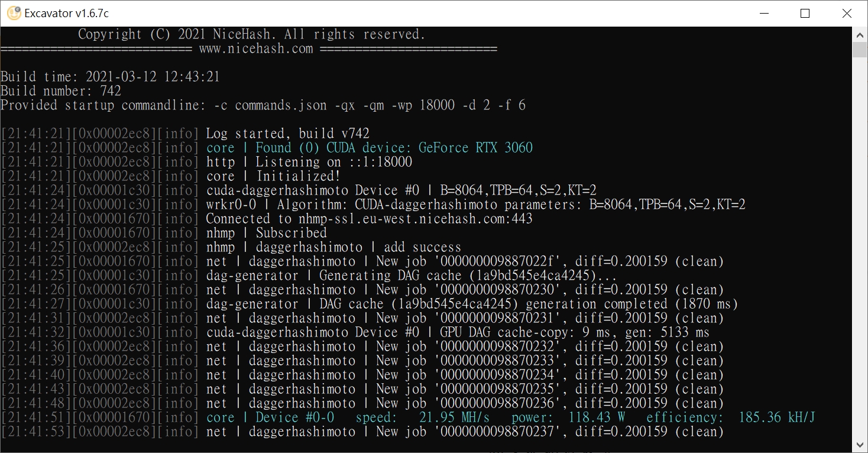Click the Build number: 742 line
The width and height of the screenshot is (868, 453).
[x=61, y=91]
